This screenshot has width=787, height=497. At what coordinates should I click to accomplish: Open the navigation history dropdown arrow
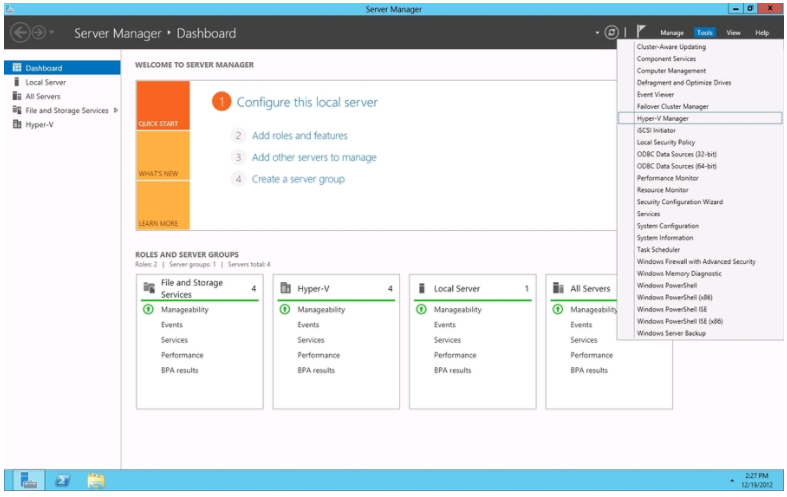tap(52, 33)
